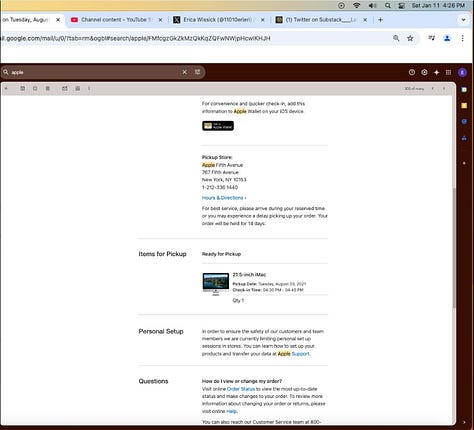Click the Gmail search magnifier icon
Screen dimensions: 474x430
(x=6, y=72)
